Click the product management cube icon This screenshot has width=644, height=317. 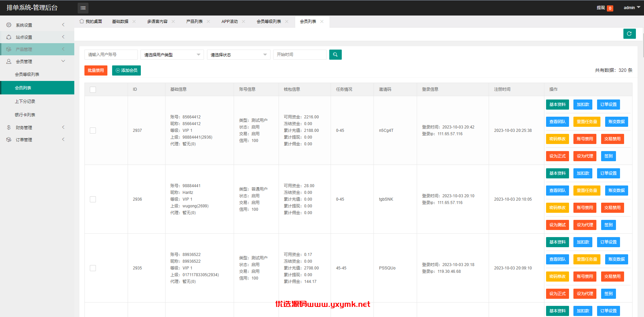point(9,49)
